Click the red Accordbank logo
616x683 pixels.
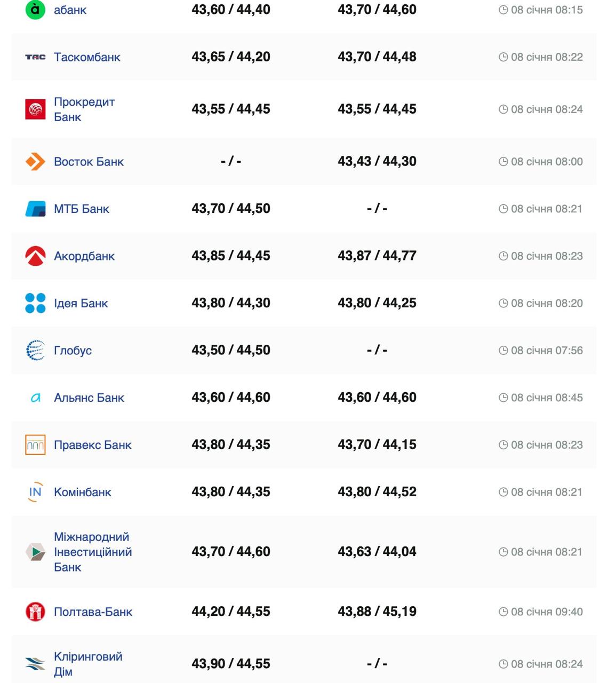click(35, 256)
